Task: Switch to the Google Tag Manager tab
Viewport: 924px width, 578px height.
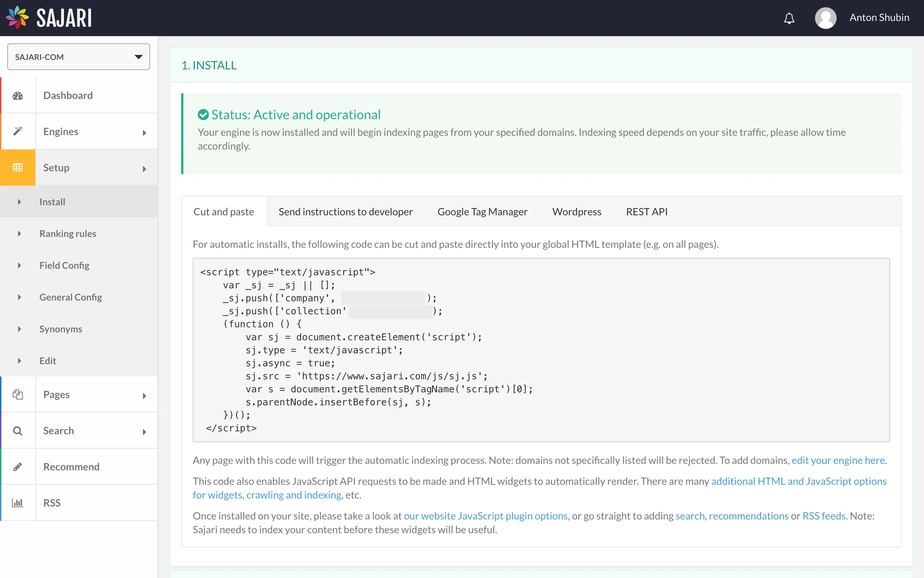Action: click(x=482, y=211)
